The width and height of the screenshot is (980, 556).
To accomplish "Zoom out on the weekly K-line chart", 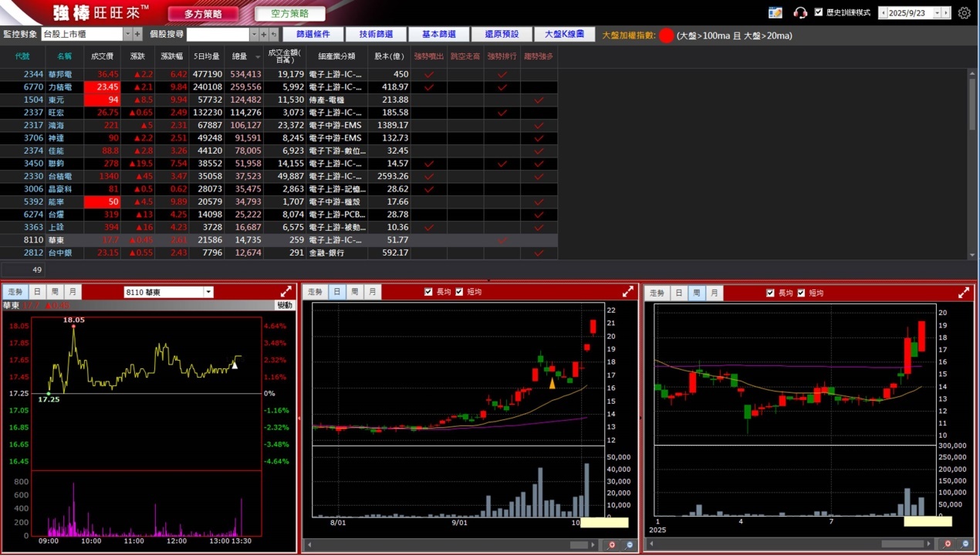I will pos(964,545).
